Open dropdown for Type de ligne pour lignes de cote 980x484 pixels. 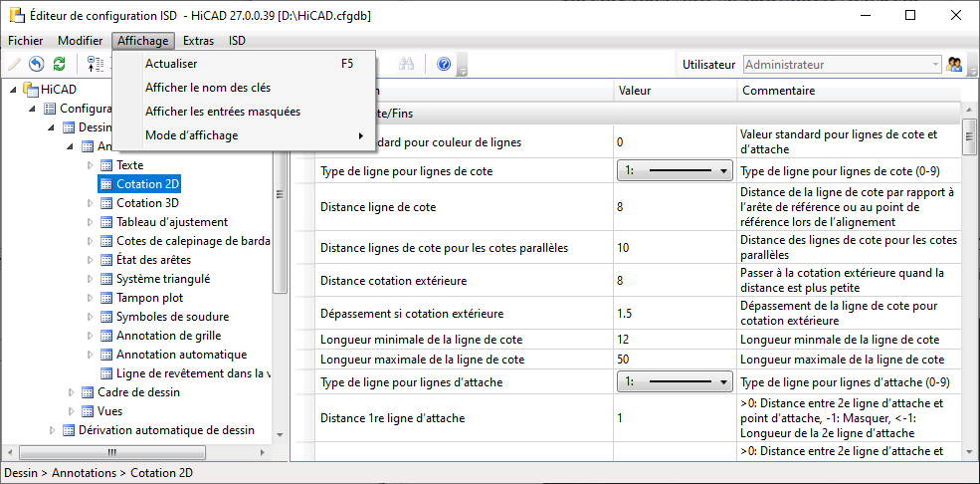(x=723, y=171)
